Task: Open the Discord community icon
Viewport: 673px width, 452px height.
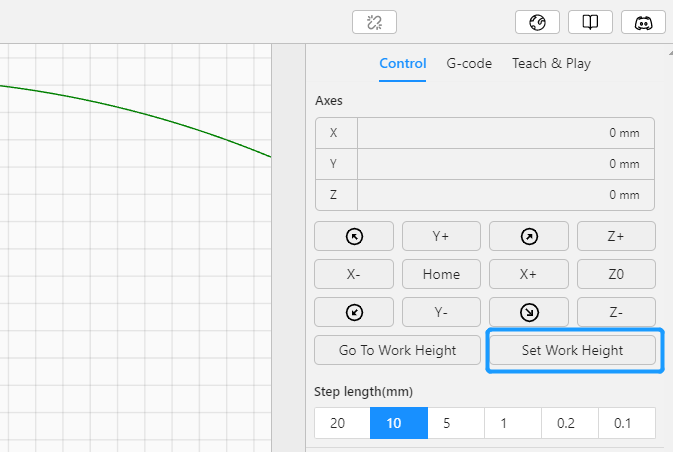Action: [x=643, y=22]
